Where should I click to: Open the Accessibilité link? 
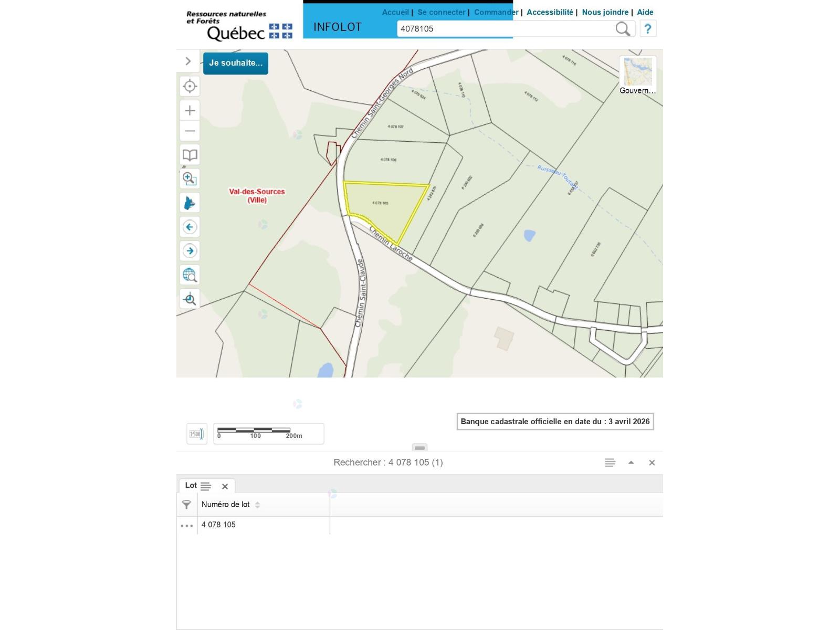[x=550, y=12]
